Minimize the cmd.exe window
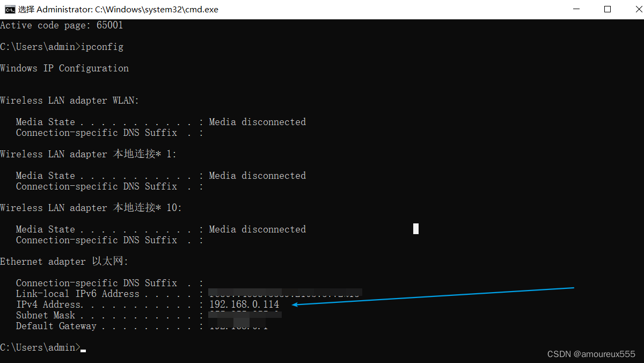Screen dimensions: 644x363 pyautogui.click(x=578, y=9)
